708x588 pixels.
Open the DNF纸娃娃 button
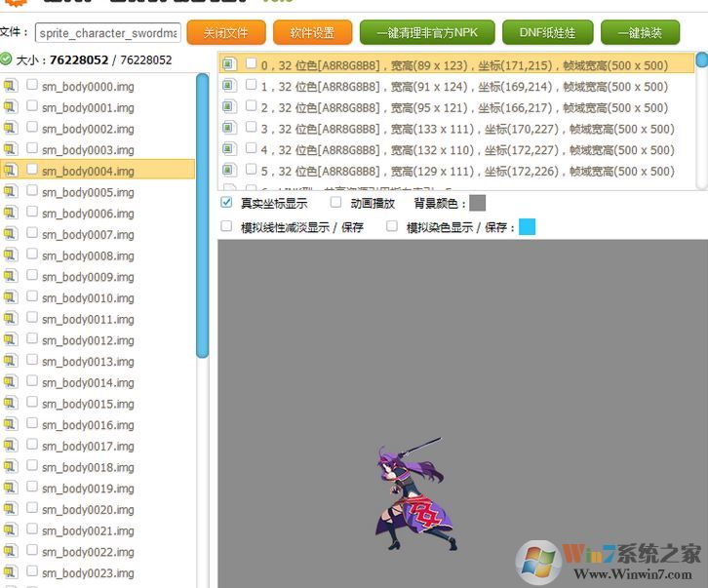(x=547, y=33)
